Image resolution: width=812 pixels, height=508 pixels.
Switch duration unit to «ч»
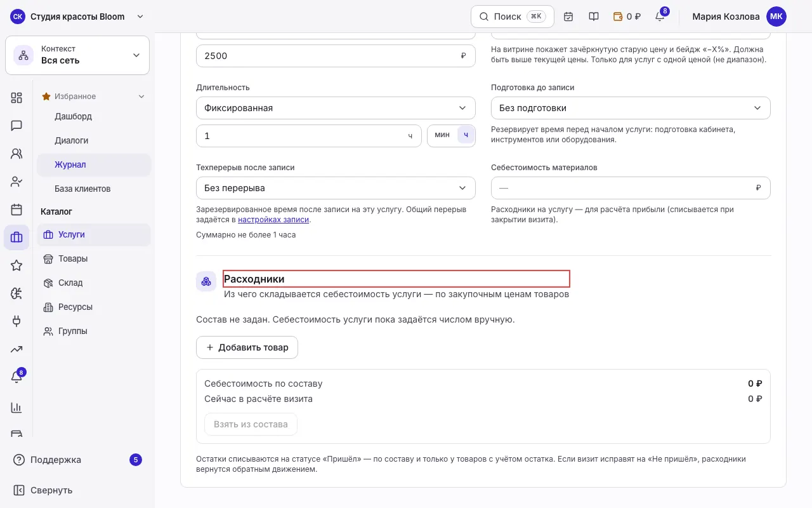click(x=466, y=135)
